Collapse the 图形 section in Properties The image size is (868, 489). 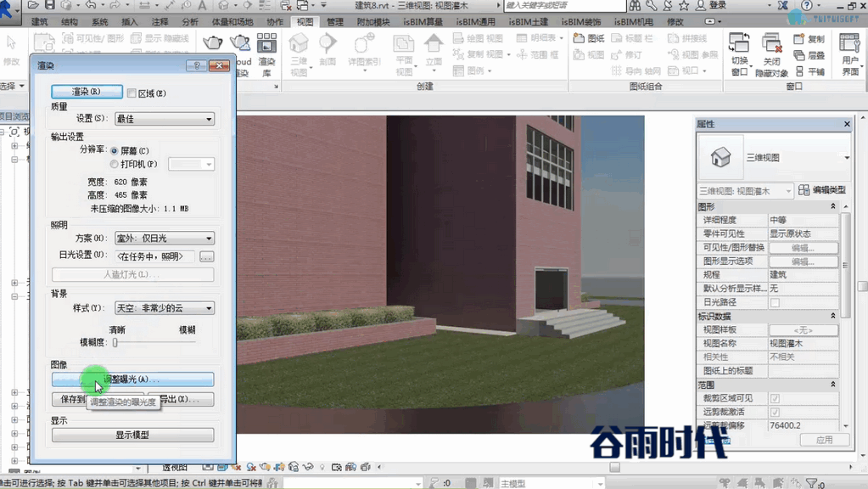tap(833, 206)
